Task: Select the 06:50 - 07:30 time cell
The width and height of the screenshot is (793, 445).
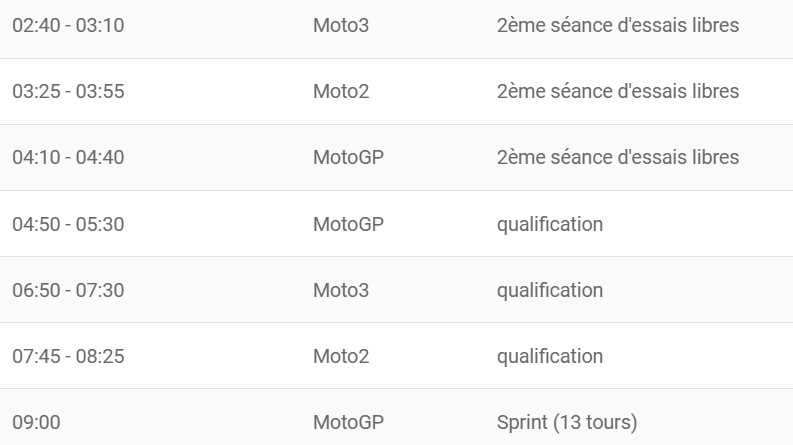Action: click(68, 290)
